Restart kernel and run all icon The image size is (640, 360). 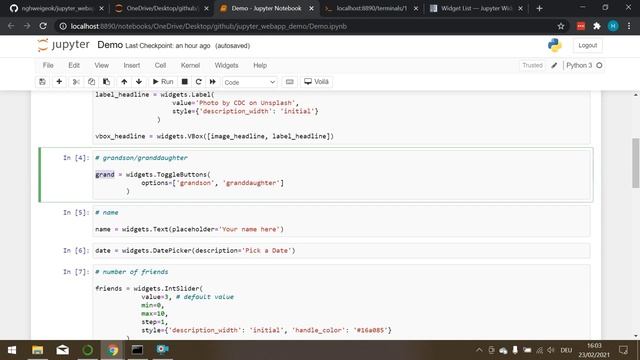pyautogui.click(x=213, y=82)
